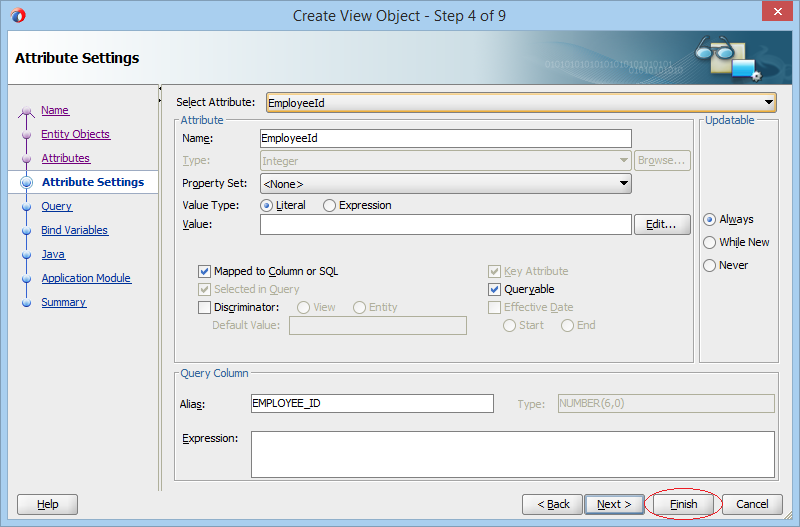The width and height of the screenshot is (800, 527).
Task: Click the Help button
Action: tap(47, 505)
